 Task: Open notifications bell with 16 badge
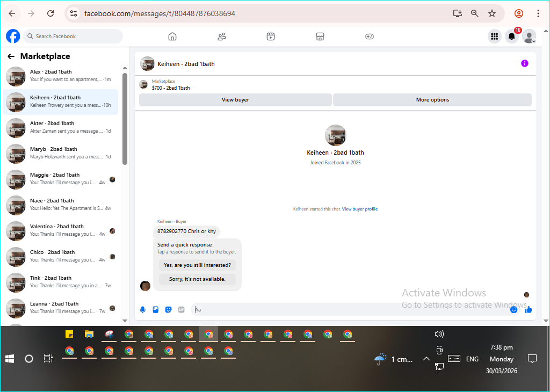click(512, 36)
